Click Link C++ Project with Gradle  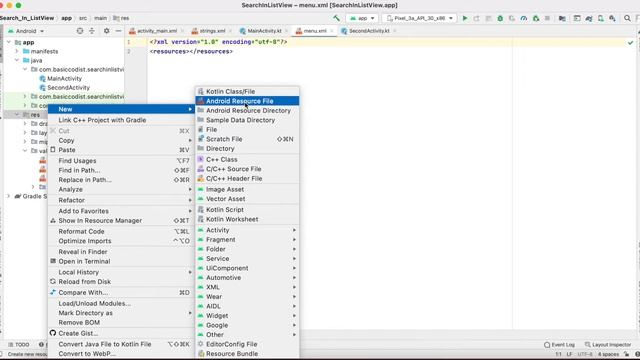tap(121, 120)
